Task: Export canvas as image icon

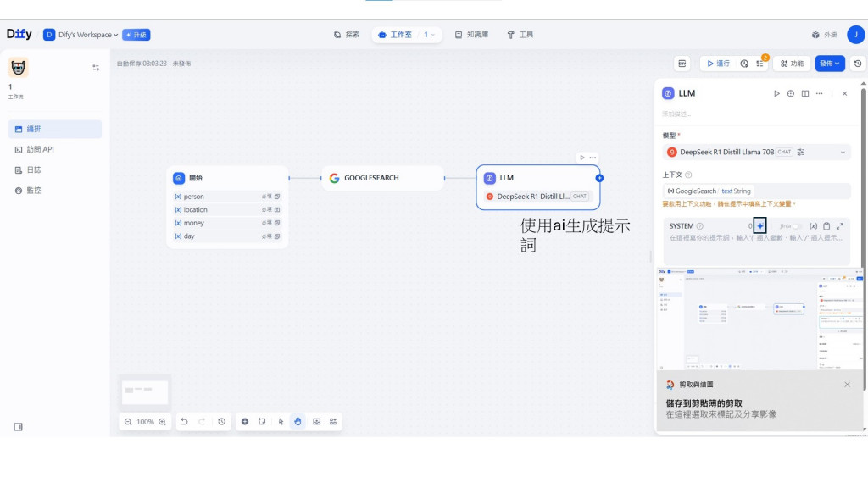Action: point(317,422)
